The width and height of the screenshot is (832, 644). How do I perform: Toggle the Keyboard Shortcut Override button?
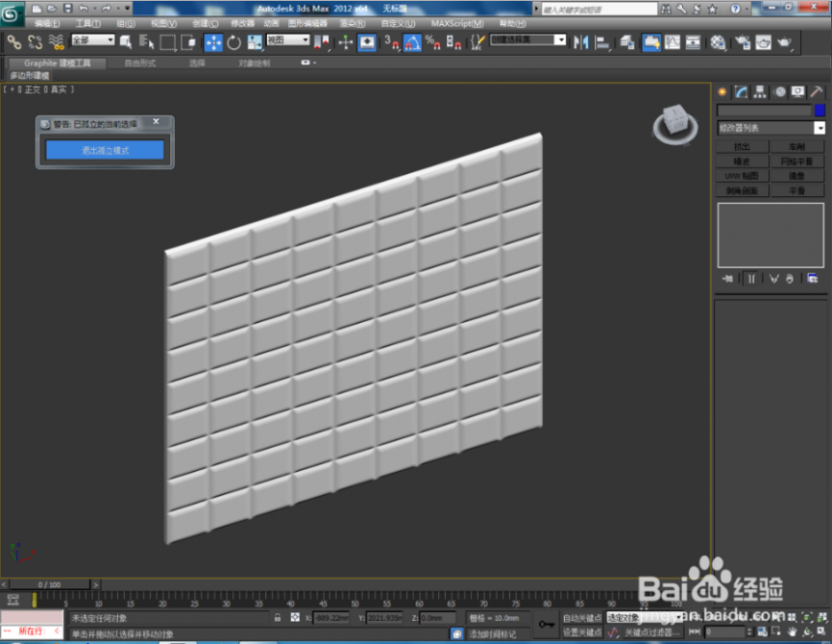367,42
